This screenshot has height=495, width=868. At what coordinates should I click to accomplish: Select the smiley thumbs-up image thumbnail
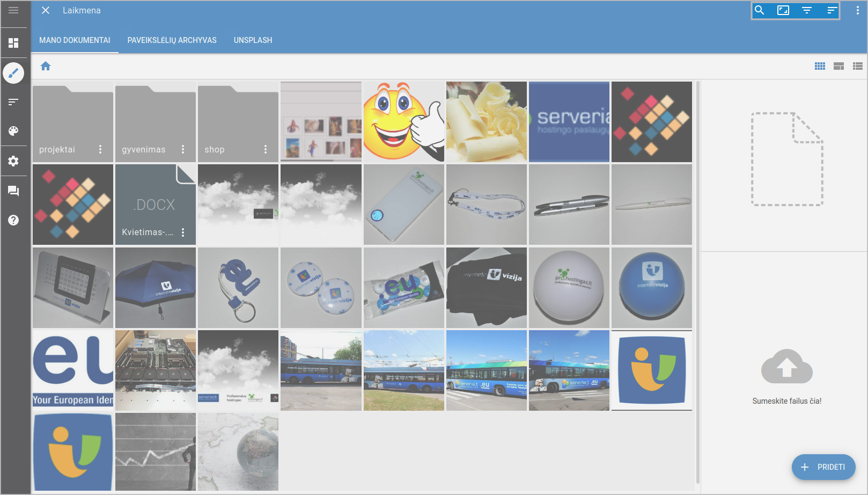(404, 122)
